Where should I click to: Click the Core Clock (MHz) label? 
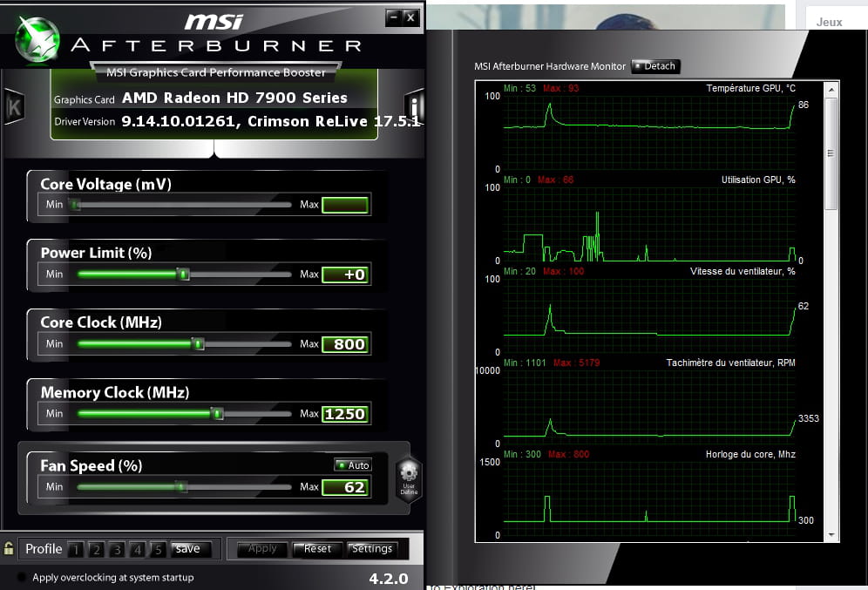point(101,322)
